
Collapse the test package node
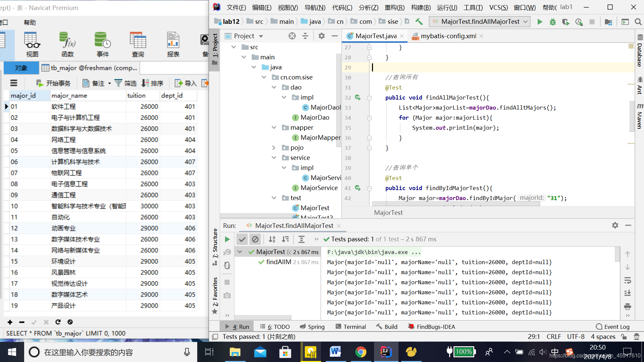pos(274,198)
